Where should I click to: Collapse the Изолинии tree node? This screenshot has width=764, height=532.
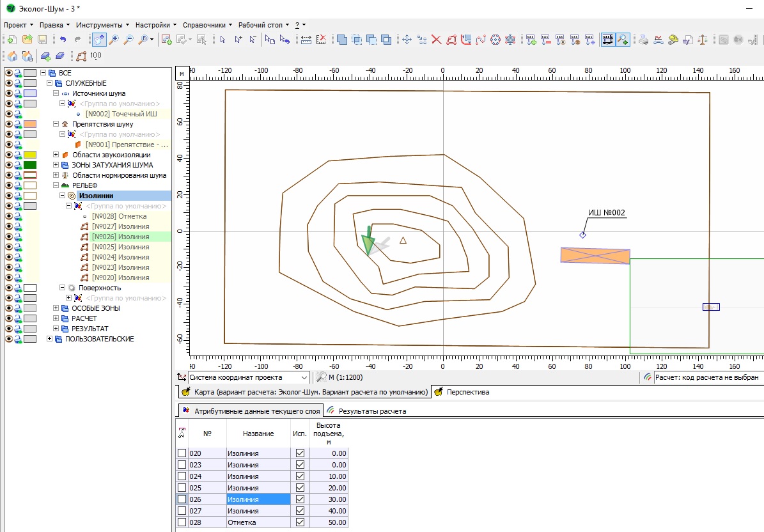63,196
